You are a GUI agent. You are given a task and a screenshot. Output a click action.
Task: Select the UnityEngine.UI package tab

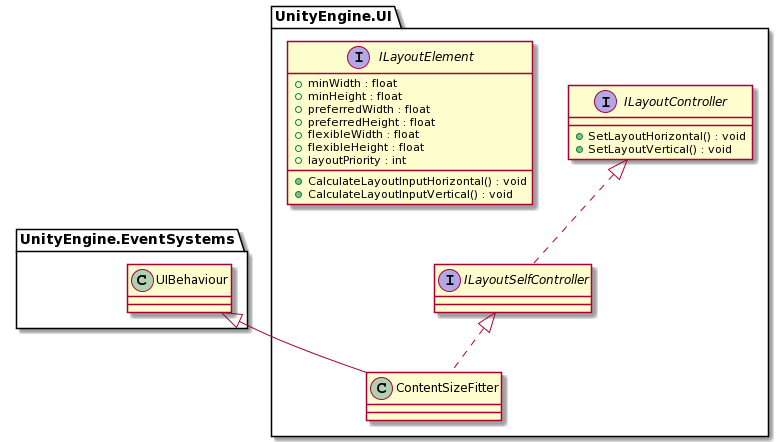(334, 16)
